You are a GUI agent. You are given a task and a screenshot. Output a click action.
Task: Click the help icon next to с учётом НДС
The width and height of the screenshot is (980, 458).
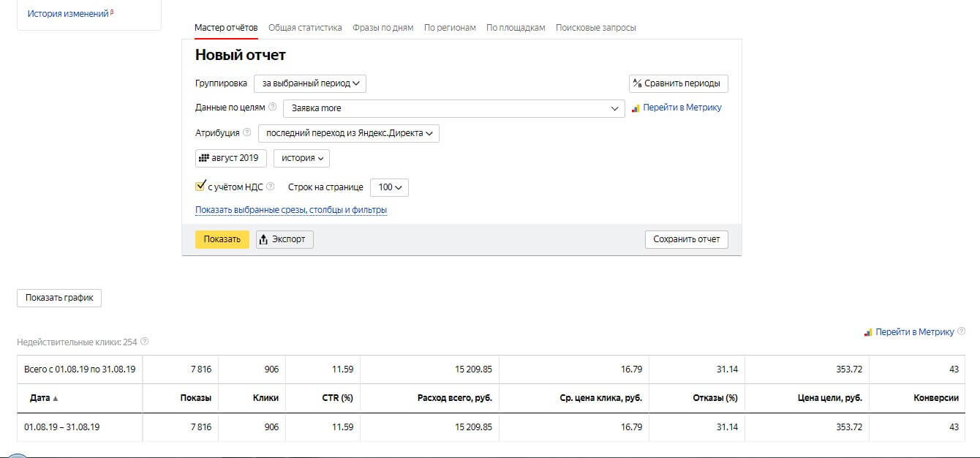coord(270,187)
